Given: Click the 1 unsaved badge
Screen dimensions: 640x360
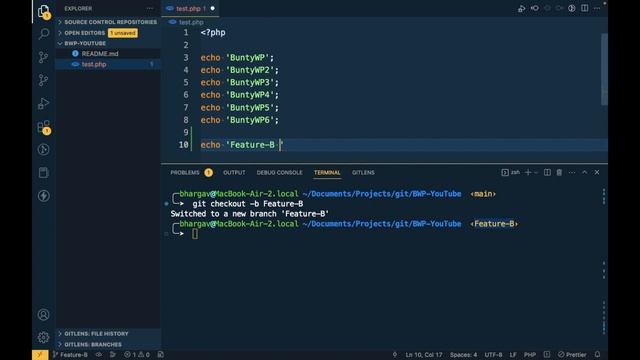Looking at the screenshot, I should [123, 33].
